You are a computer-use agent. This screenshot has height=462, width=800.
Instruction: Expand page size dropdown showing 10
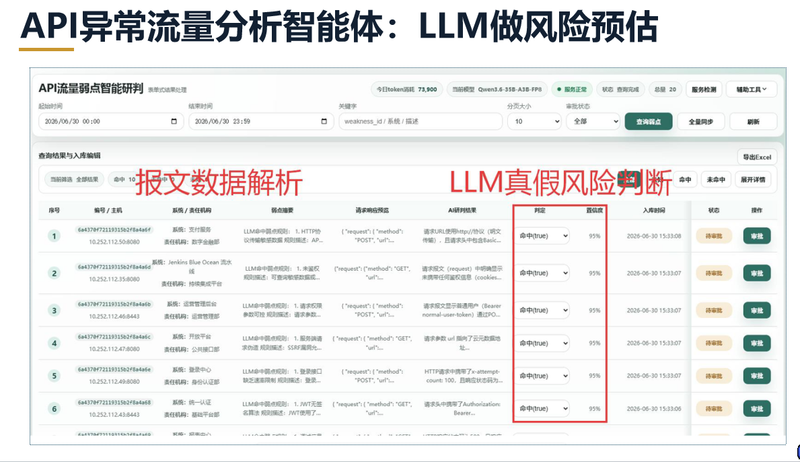(534, 121)
